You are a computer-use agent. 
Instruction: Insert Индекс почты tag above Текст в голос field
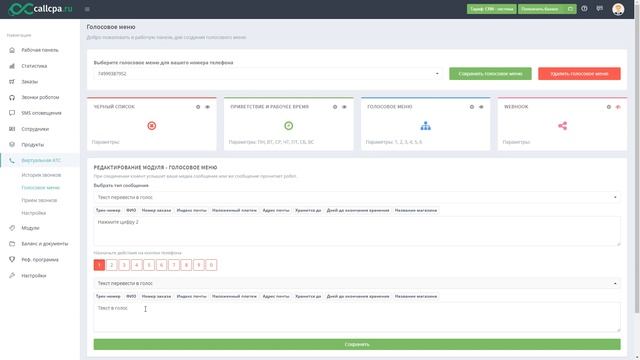tap(191, 296)
